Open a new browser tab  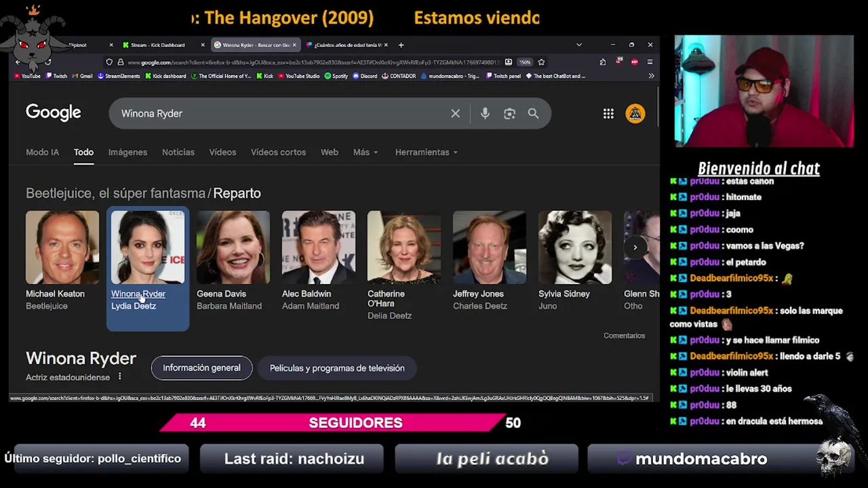[401, 45]
